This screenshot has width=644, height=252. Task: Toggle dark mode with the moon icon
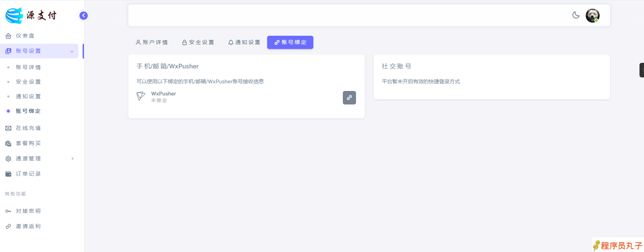tap(576, 15)
